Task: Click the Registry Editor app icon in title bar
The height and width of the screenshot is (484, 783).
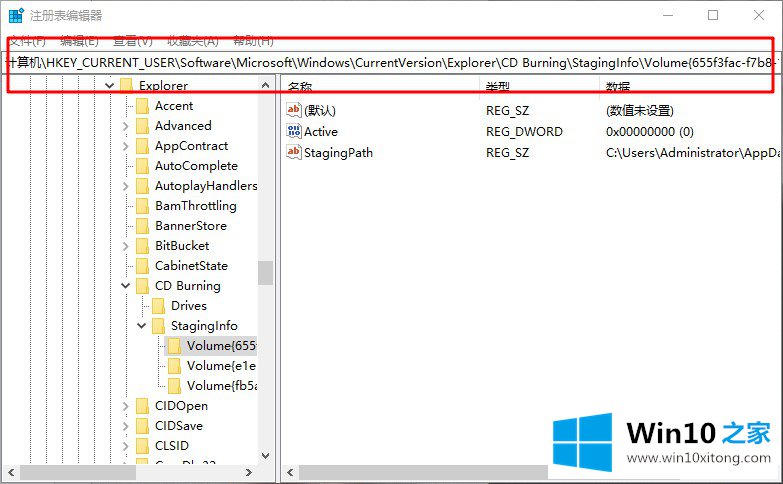Action: pyautogui.click(x=16, y=15)
